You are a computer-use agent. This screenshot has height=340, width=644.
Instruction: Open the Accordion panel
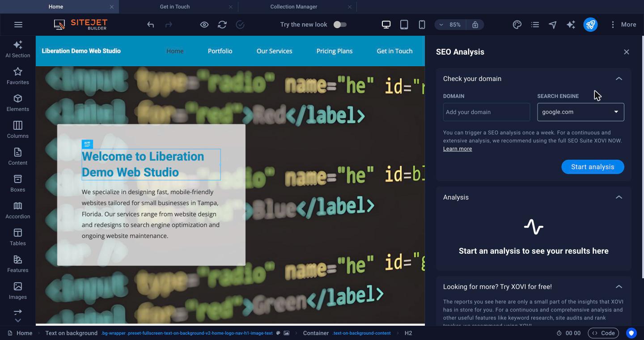(18, 210)
